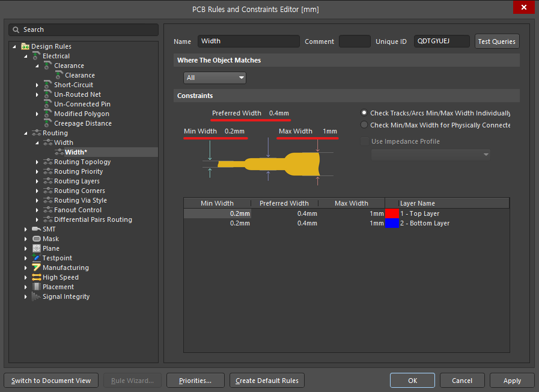539x392 pixels.
Task: Click the Placement category icon
Action: (x=37, y=287)
